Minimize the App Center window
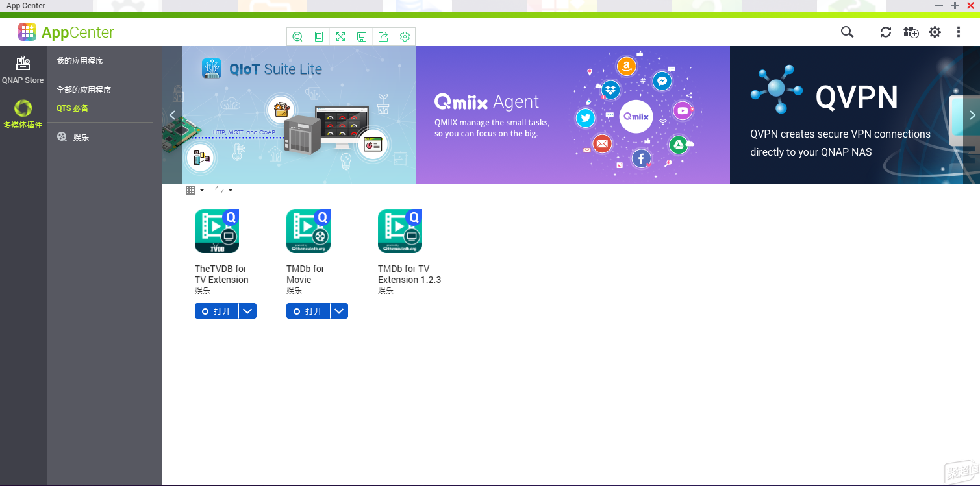980x486 pixels. [x=939, y=5]
